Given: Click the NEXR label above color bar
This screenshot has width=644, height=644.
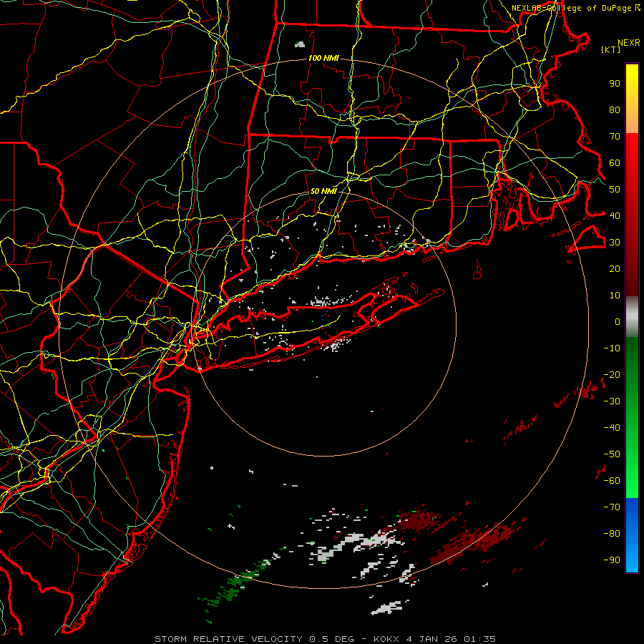Looking at the screenshot, I should pos(628,43).
